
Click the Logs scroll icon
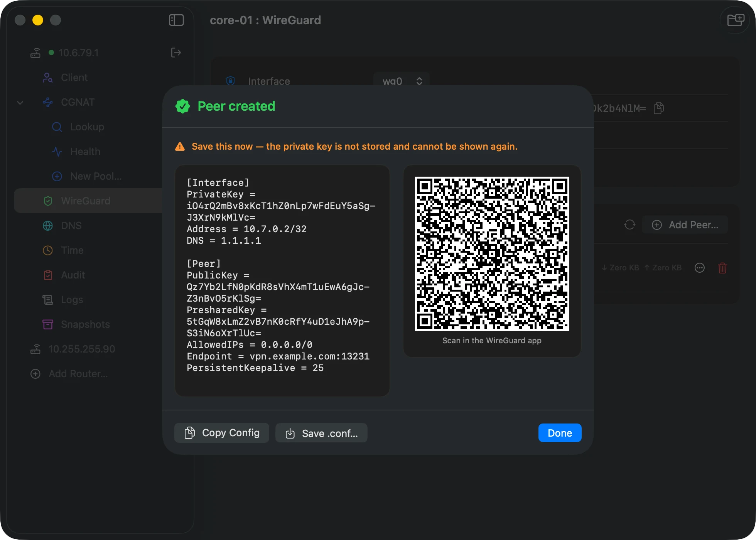tap(48, 300)
